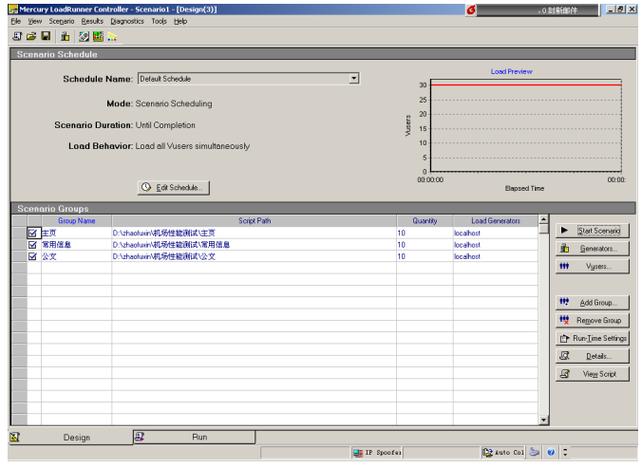Click the status bar up-down arrows control
This screenshot has width=642, height=468.
pos(565,452)
